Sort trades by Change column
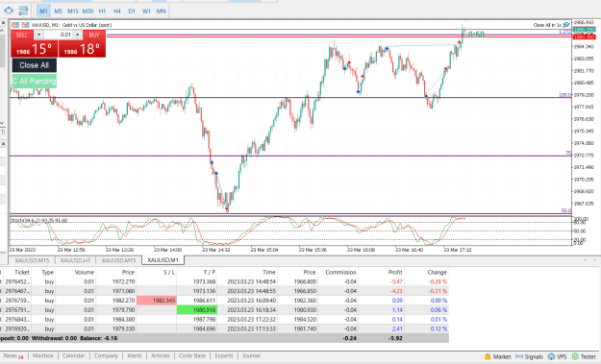The image size is (601, 364). [437, 272]
